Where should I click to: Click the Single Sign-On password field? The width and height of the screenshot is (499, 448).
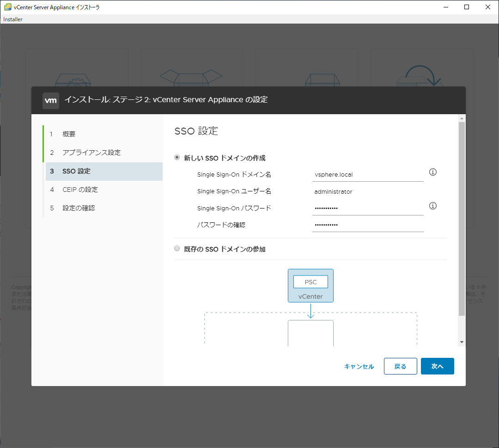368,208
